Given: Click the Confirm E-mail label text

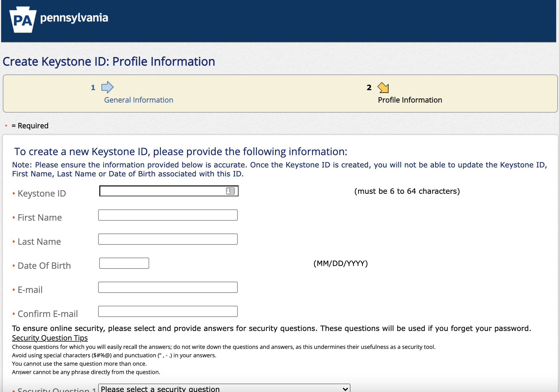Looking at the screenshot, I should point(48,314).
